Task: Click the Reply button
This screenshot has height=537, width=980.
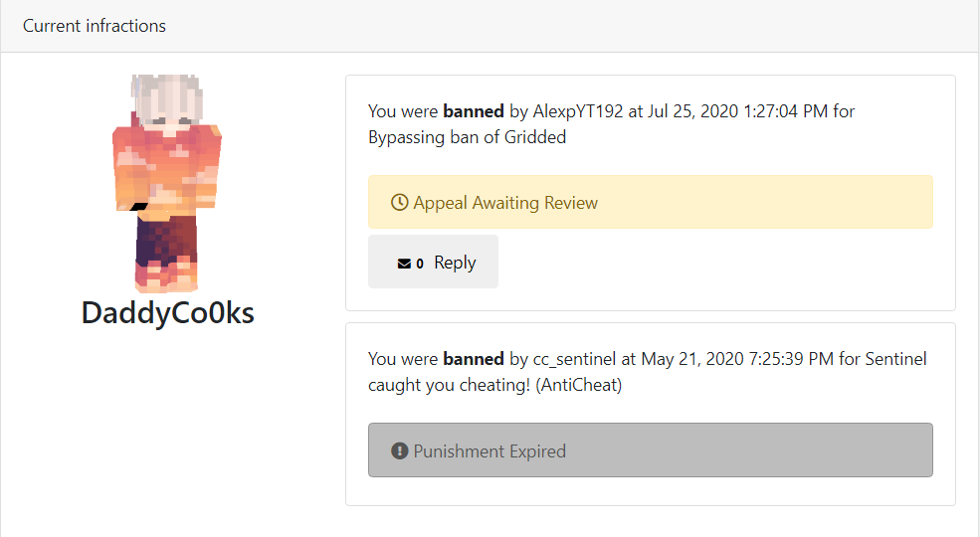Action: coord(433,262)
